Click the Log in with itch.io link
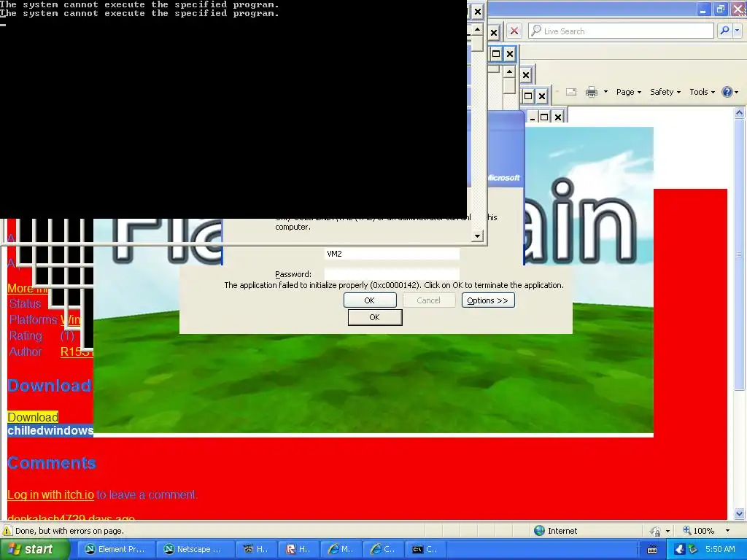 (x=51, y=495)
